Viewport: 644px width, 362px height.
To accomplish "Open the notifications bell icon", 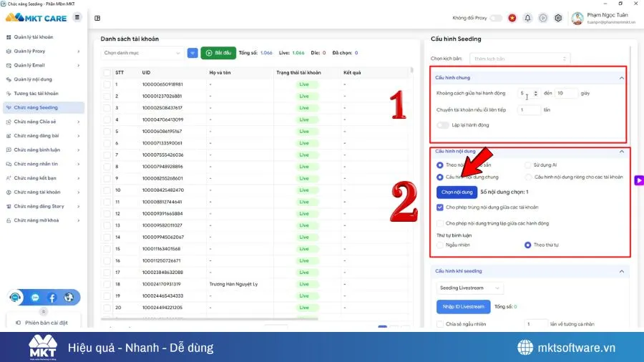I will coord(528,18).
